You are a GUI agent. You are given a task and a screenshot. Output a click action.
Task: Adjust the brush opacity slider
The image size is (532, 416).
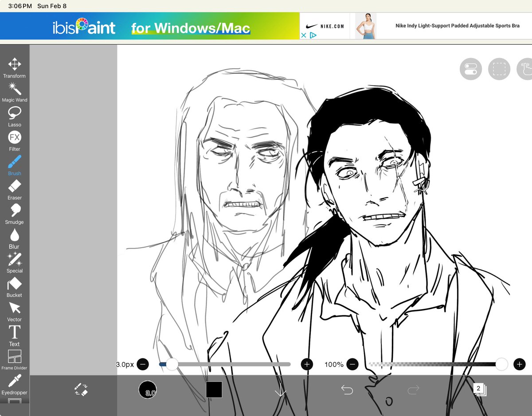[438, 364]
